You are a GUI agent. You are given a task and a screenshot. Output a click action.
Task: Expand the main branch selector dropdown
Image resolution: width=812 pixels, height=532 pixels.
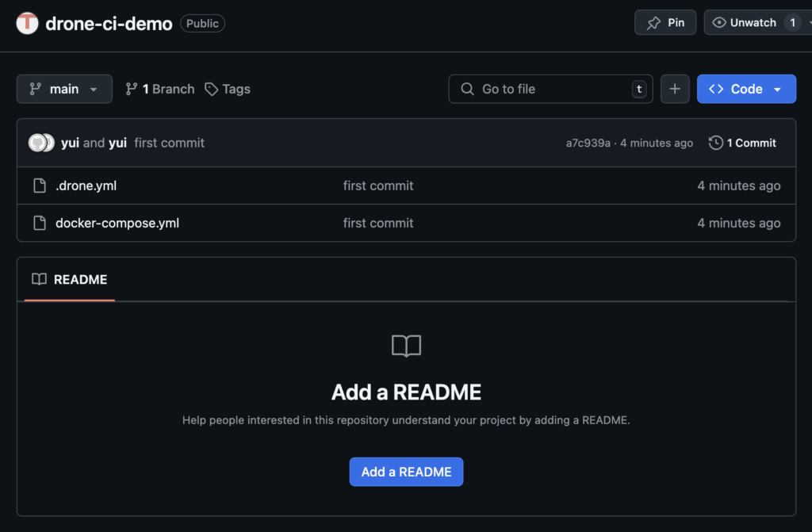pos(64,89)
